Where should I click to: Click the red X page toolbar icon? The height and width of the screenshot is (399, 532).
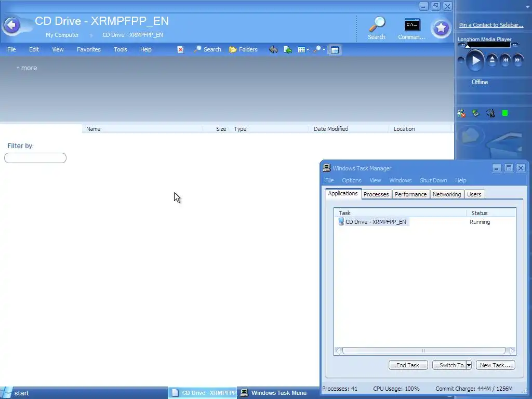click(180, 49)
